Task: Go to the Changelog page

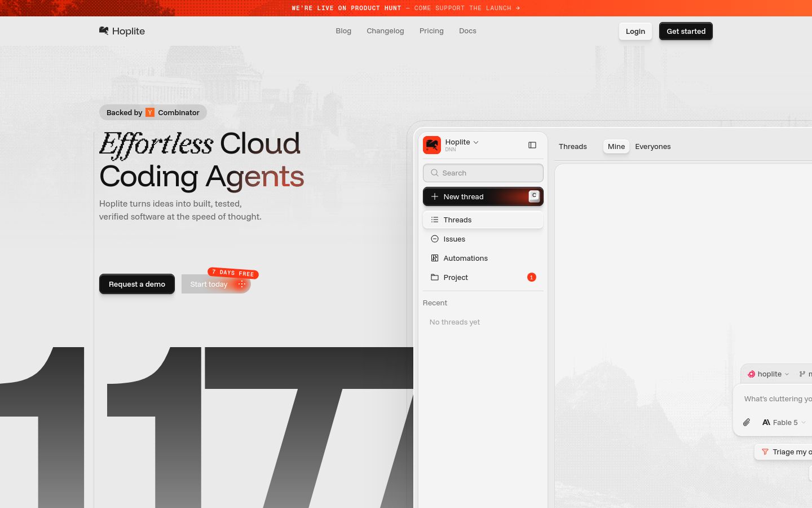Action: tap(385, 31)
